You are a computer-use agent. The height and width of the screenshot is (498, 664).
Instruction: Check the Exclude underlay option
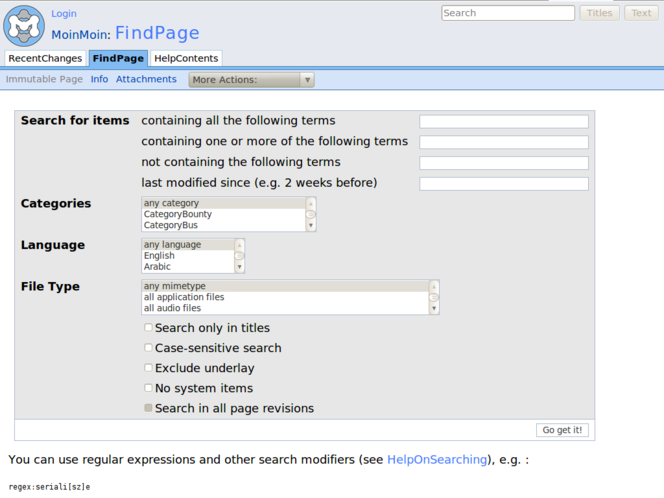[149, 368]
